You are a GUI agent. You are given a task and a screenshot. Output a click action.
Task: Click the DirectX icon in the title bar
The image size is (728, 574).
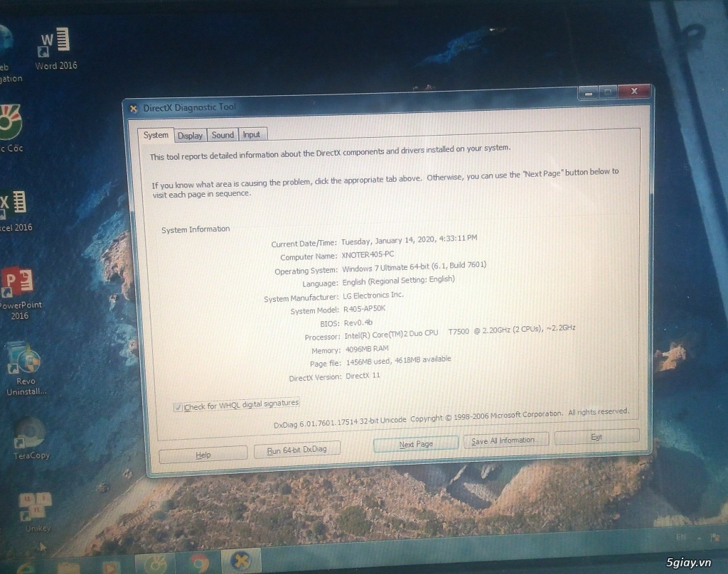[x=133, y=109]
